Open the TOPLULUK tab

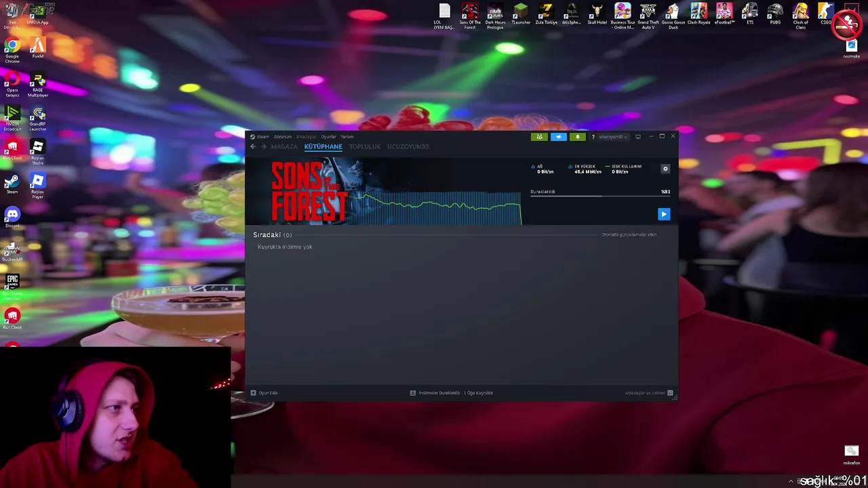(365, 146)
